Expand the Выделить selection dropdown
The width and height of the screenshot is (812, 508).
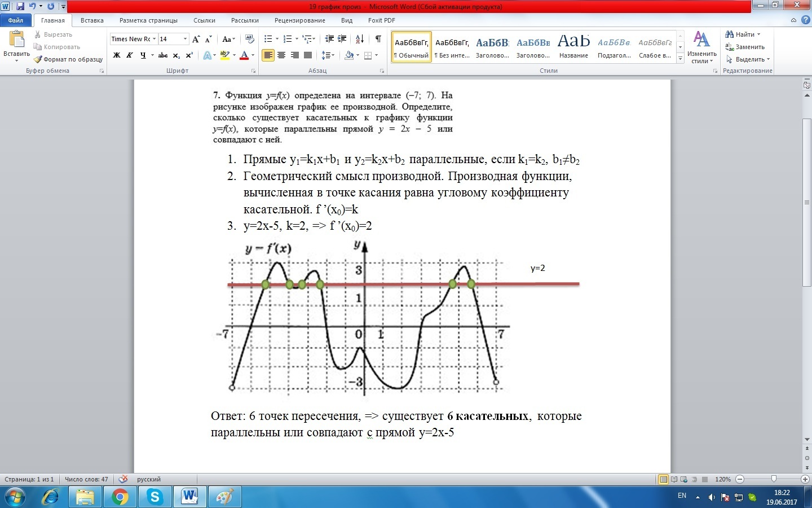[x=748, y=59]
